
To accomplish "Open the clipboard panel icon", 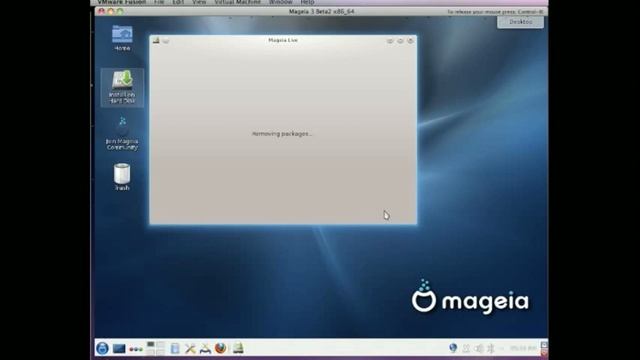I will coord(175,348).
